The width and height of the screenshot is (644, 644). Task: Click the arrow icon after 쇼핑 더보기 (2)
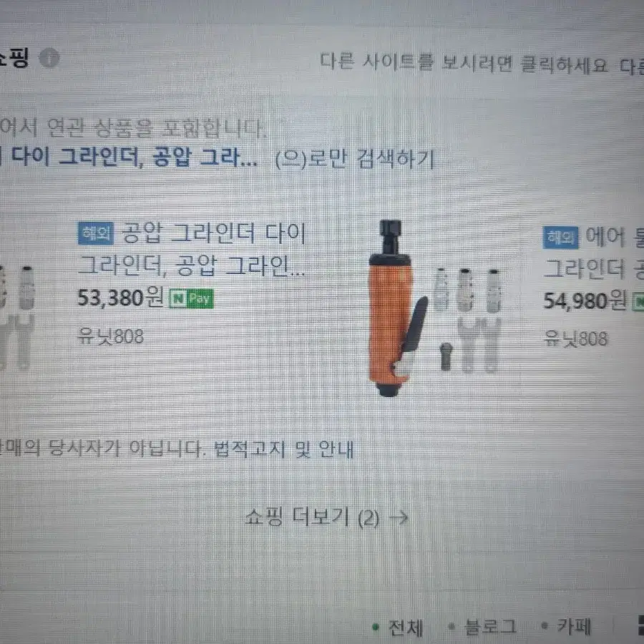pyautogui.click(x=399, y=518)
